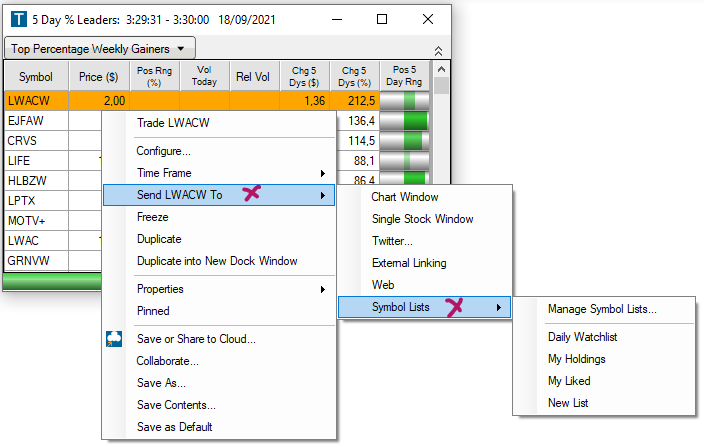
Task: Sort by Symbol column header
Action: tap(36, 76)
